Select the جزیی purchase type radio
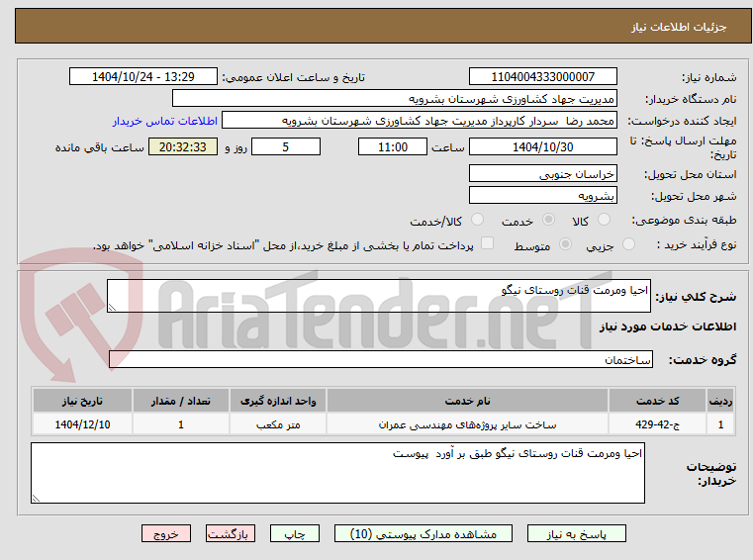 628,244
